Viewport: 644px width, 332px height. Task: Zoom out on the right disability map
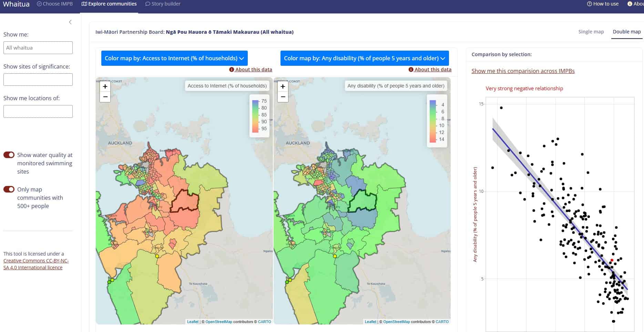coord(283,97)
